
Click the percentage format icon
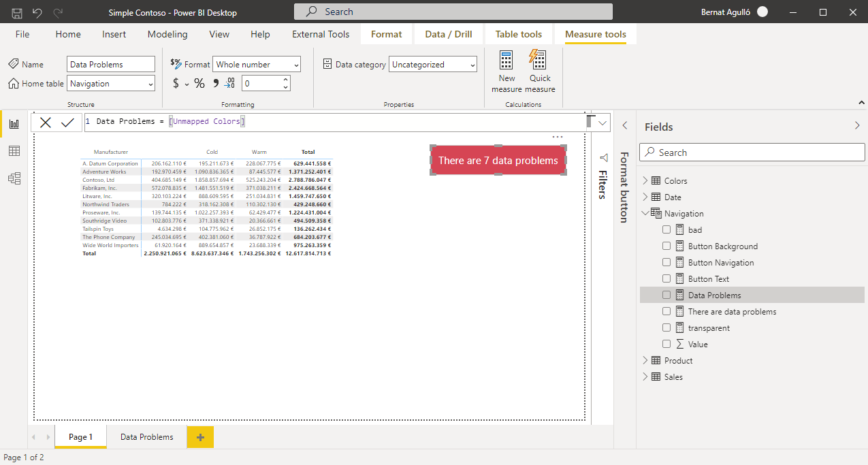[199, 83]
